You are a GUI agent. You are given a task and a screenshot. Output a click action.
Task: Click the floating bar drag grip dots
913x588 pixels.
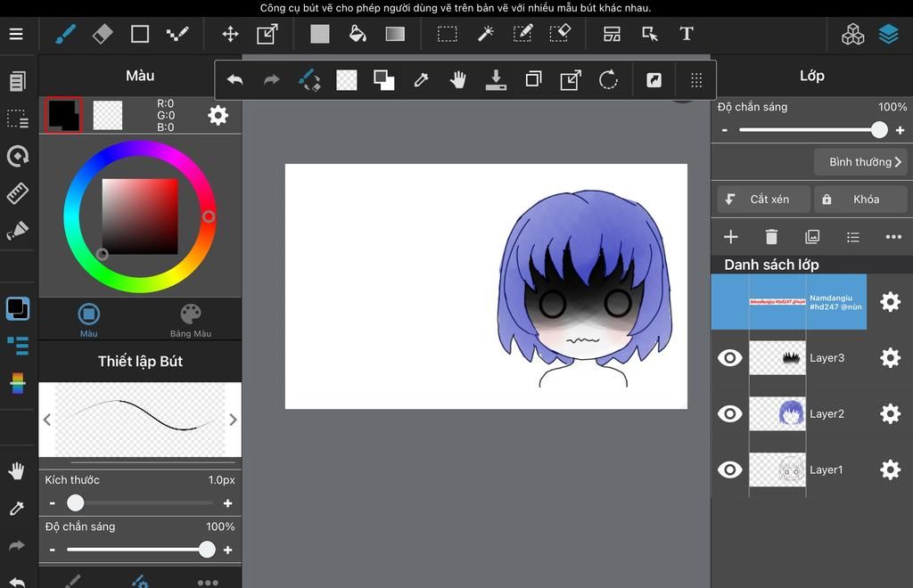(696, 79)
